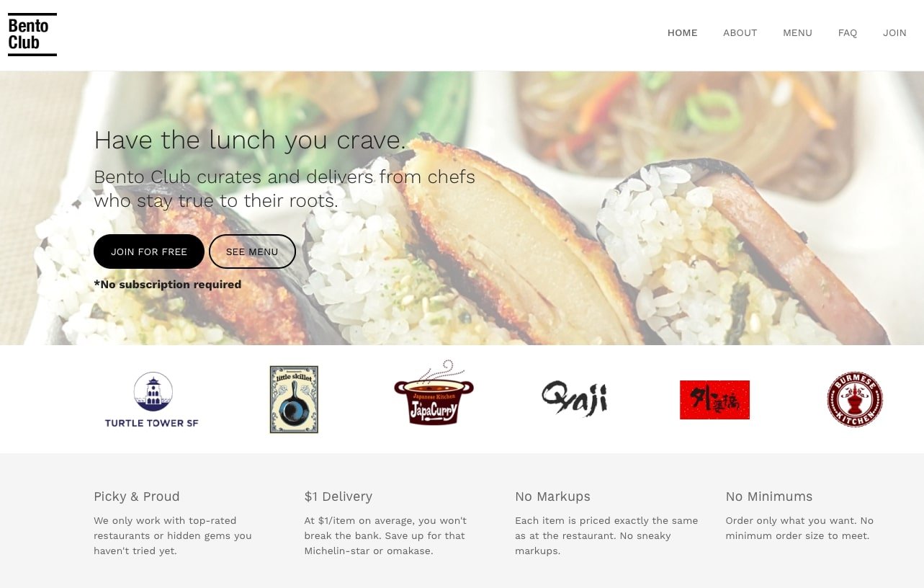Click the Burmese Kitchen round logo
Image resolution: width=924 pixels, height=588 pixels.
coord(855,399)
